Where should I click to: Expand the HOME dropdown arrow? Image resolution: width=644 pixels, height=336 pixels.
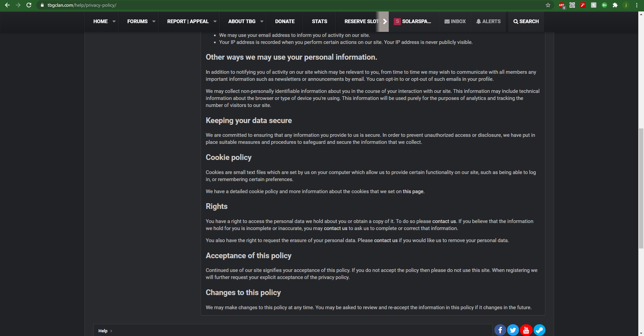tap(114, 21)
